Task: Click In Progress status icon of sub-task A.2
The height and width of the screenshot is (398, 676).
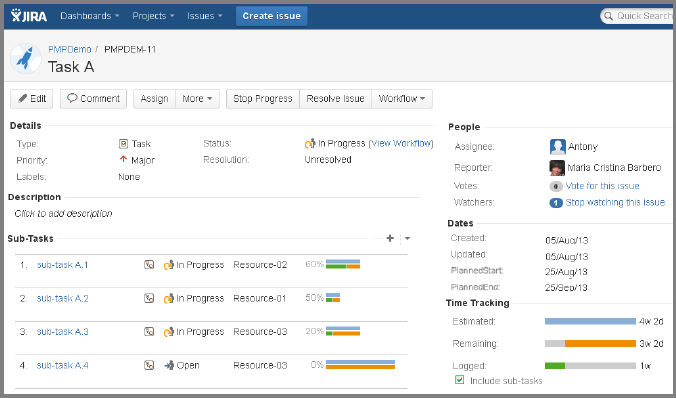Action: click(x=169, y=298)
